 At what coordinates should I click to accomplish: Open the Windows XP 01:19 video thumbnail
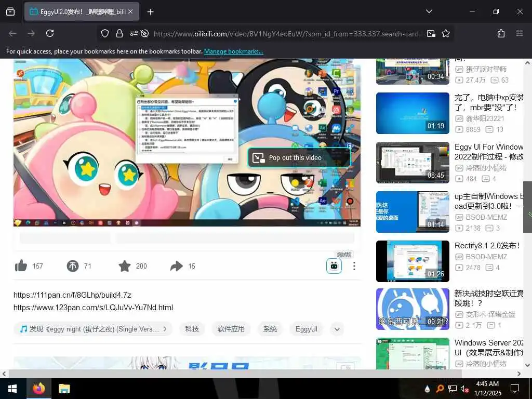point(413,113)
